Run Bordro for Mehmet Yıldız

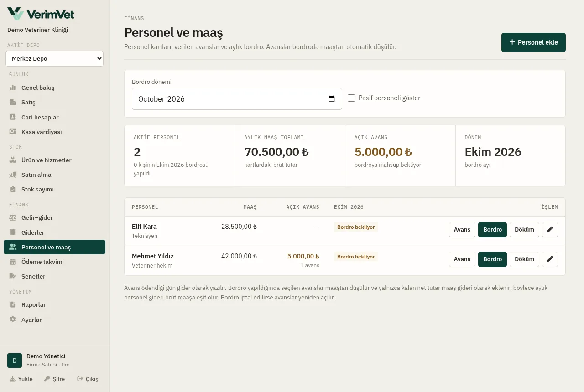tap(492, 259)
